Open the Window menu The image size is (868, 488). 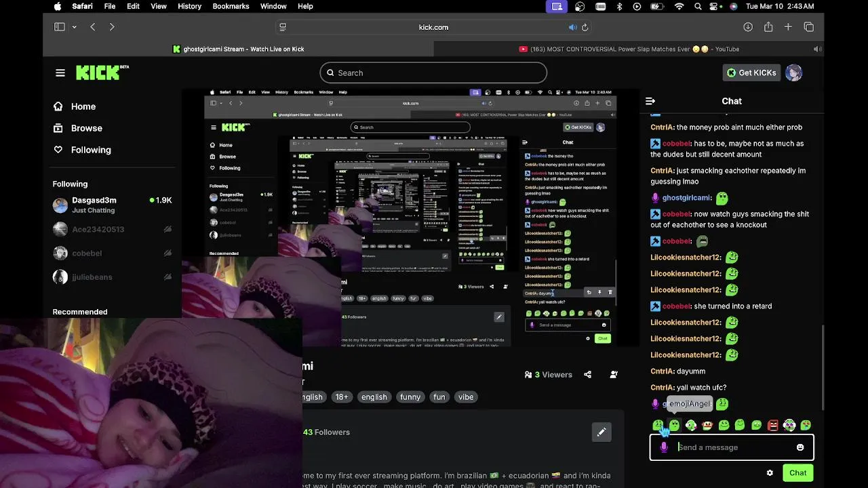(273, 6)
